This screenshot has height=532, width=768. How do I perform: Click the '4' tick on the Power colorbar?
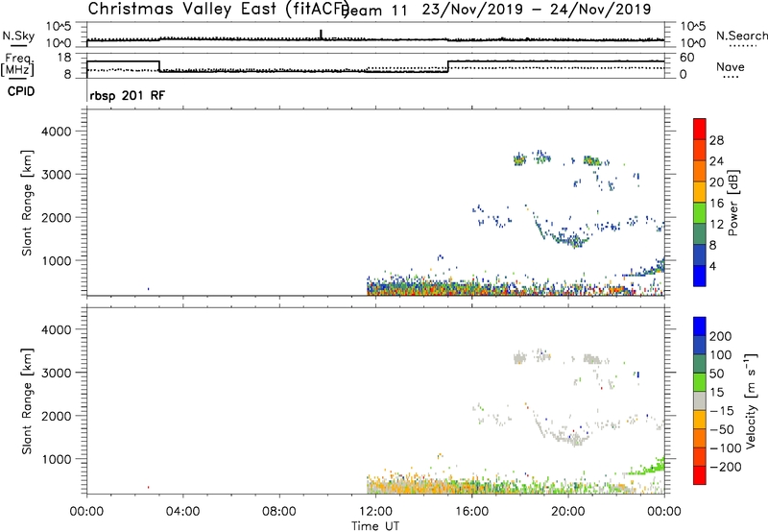[712, 266]
